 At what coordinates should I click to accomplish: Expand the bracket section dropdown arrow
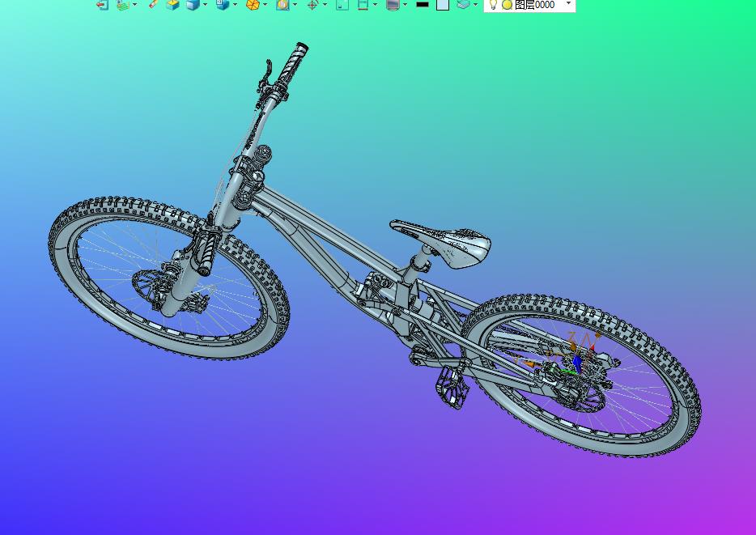(x=375, y=4)
